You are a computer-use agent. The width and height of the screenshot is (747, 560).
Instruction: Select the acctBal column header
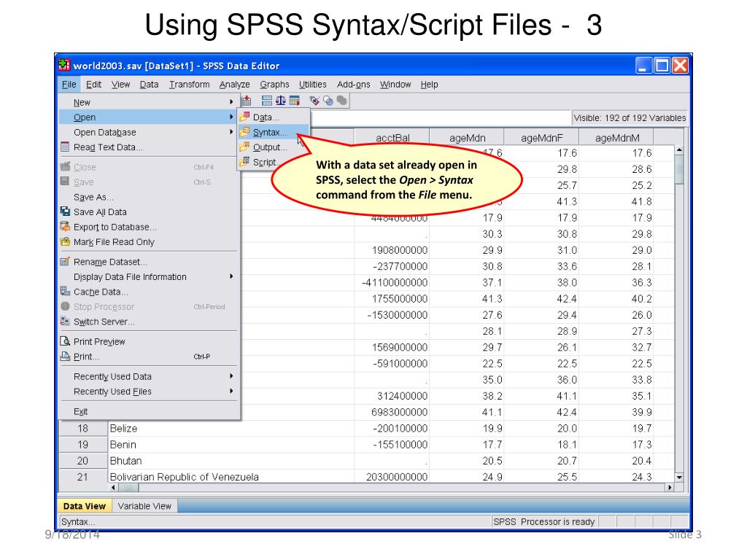(x=392, y=138)
